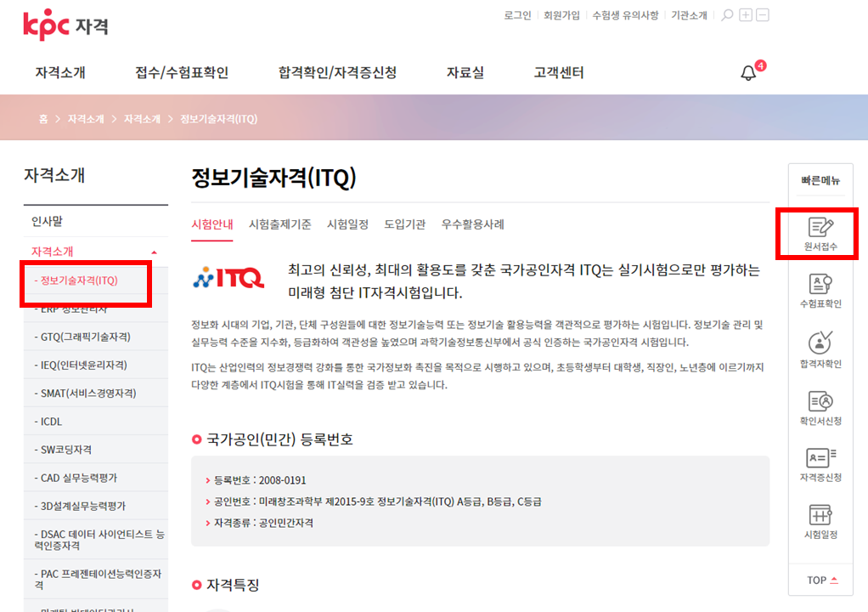Select DSAC 데이터 사이언티스트 item
Screen dimensions: 868x612
pyautogui.click(x=96, y=540)
